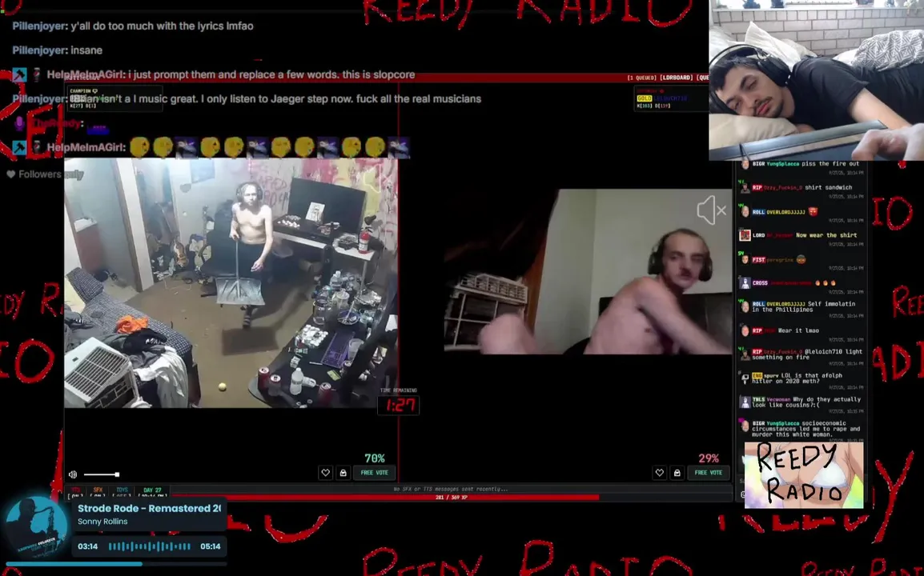924x576 pixels.
Task: Click the DAY 27 indicator in the bottom bar
Action: pos(152,492)
